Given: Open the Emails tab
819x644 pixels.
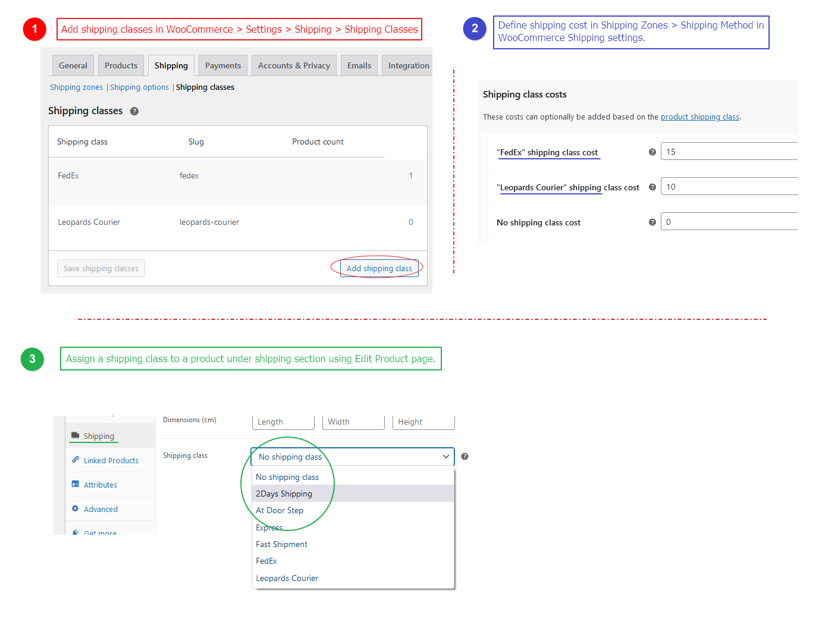Looking at the screenshot, I should [x=359, y=65].
